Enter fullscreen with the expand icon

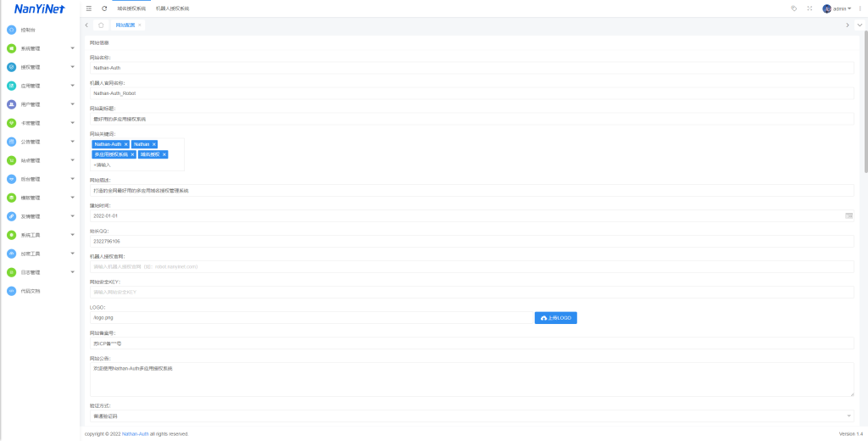810,8
